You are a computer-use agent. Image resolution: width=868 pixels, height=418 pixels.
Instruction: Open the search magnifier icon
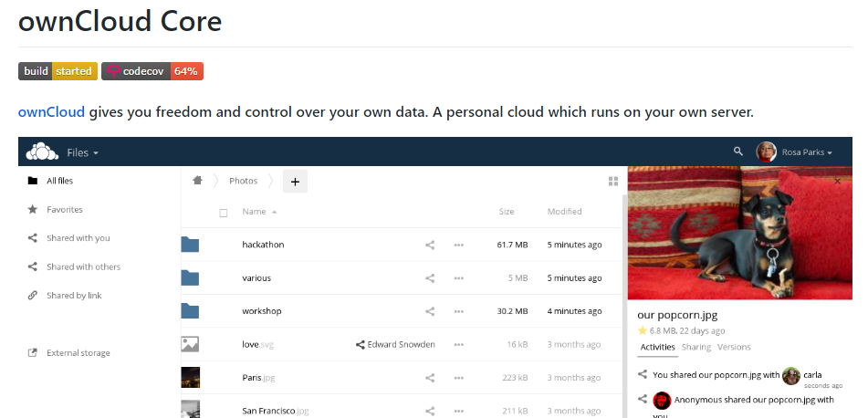pos(737,152)
